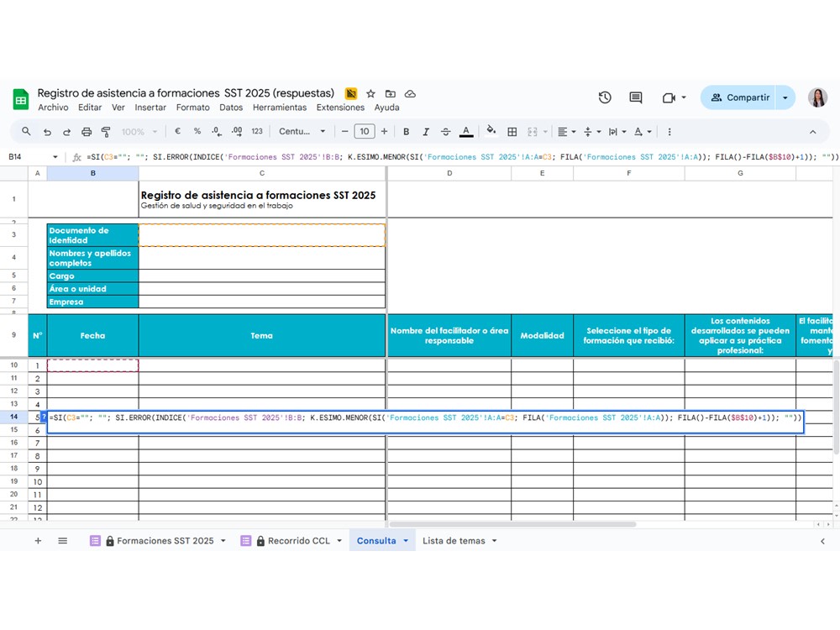840x630 pixels.
Task: Open more toolbar options three dots
Action: point(669,132)
